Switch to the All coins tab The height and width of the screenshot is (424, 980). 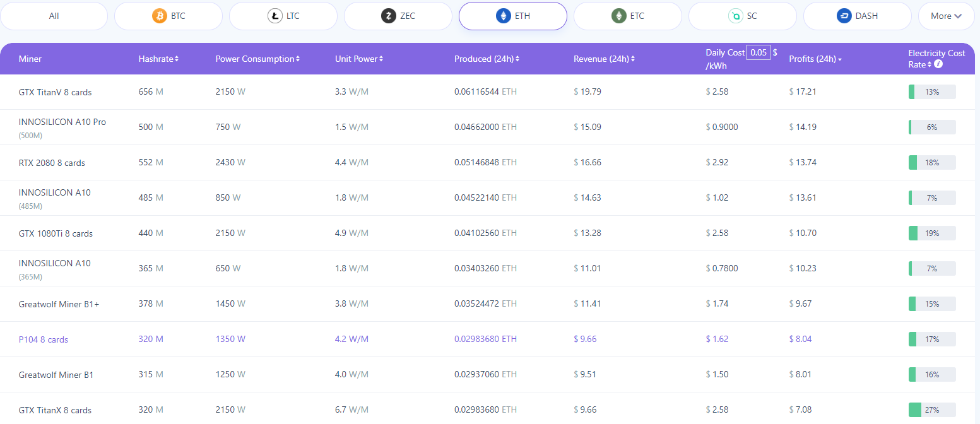coord(54,15)
